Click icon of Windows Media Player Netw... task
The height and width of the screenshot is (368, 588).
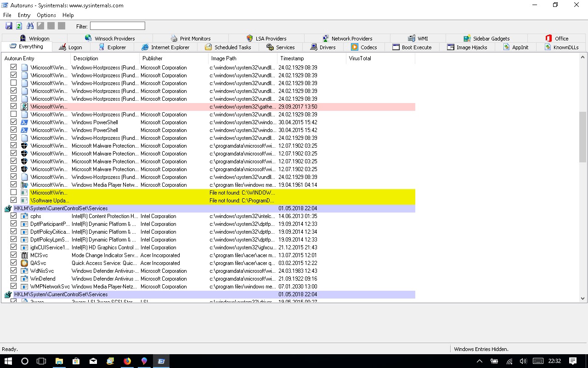25,185
